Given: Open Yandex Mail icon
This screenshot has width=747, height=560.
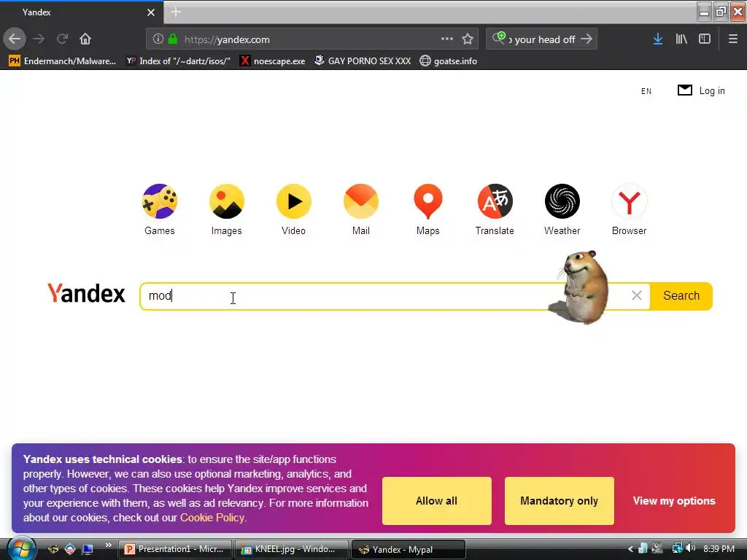Looking at the screenshot, I should click(x=361, y=201).
